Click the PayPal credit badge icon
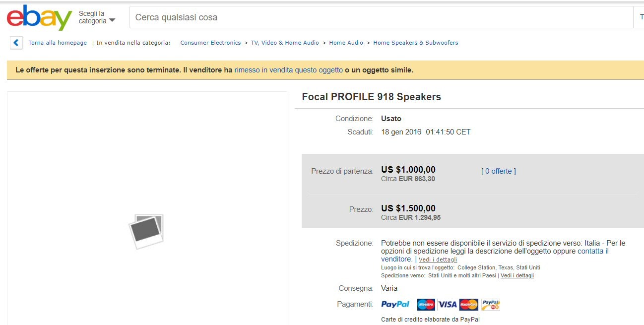The width and height of the screenshot is (644, 325). tap(490, 304)
